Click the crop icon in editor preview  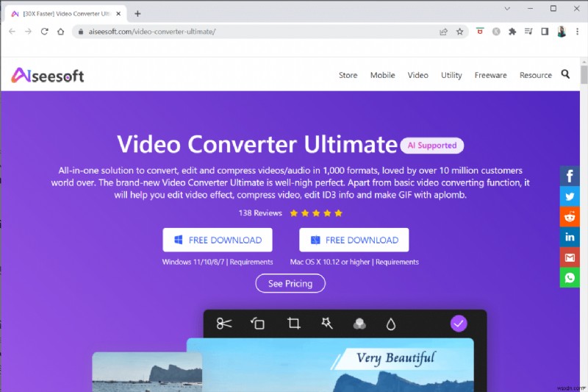coord(293,324)
